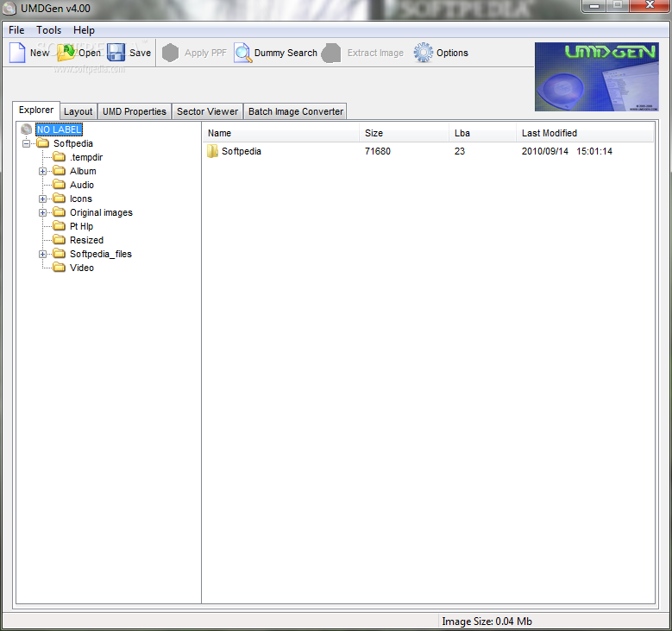Image resolution: width=672 pixels, height=631 pixels.
Task: Sort by the Size column header
Action: tap(404, 133)
